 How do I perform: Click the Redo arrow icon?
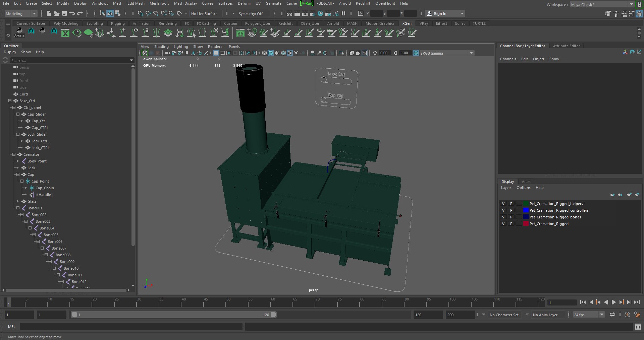(80, 13)
